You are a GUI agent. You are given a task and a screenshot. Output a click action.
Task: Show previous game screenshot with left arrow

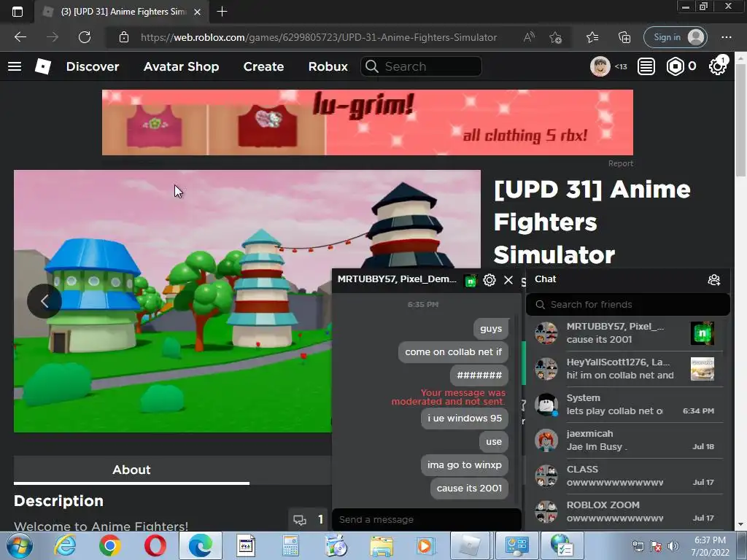(x=44, y=301)
